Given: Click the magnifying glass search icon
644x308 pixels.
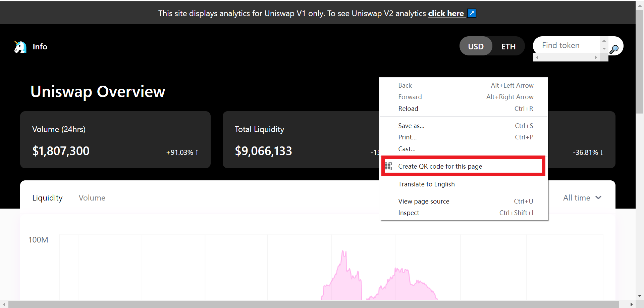Looking at the screenshot, I should pyautogui.click(x=614, y=49).
